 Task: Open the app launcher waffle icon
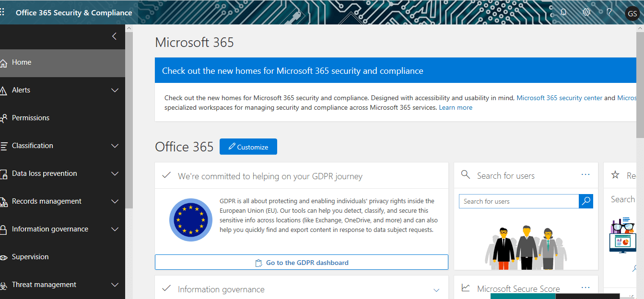tap(2, 12)
